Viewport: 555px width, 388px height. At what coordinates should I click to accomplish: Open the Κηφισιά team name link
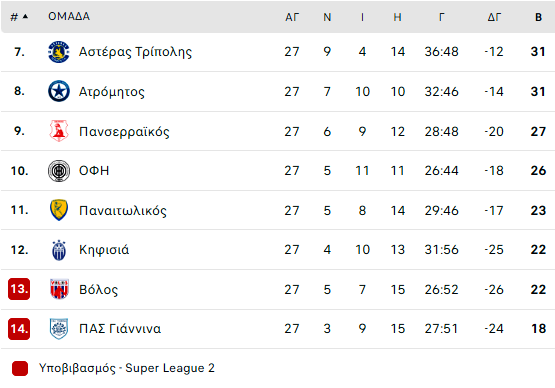click(x=104, y=250)
